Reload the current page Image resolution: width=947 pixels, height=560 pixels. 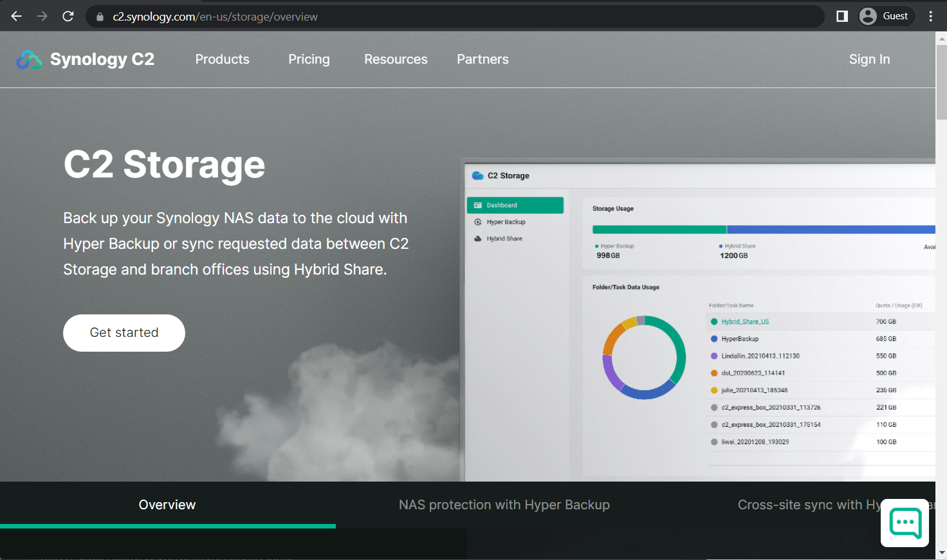point(68,16)
